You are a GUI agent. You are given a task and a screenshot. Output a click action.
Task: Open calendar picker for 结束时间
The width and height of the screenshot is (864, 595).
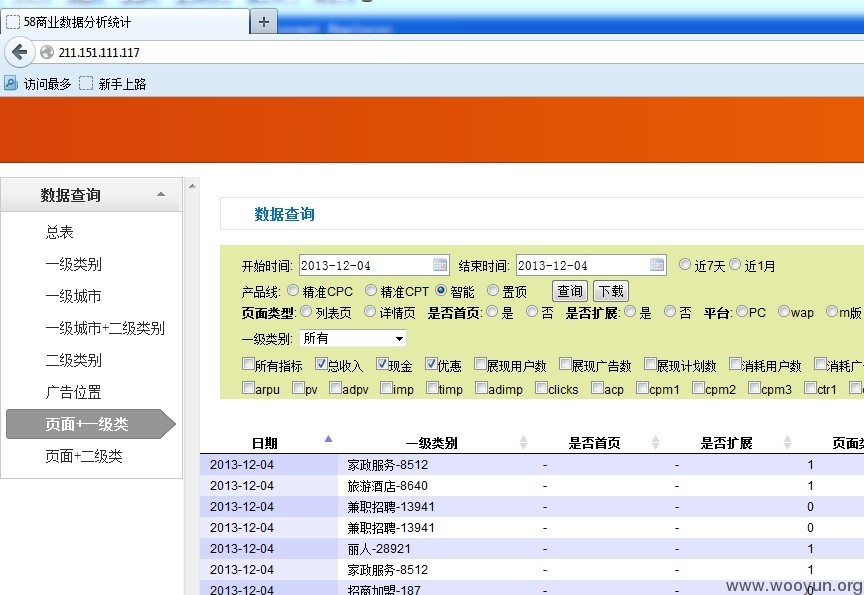pyautogui.click(x=657, y=265)
